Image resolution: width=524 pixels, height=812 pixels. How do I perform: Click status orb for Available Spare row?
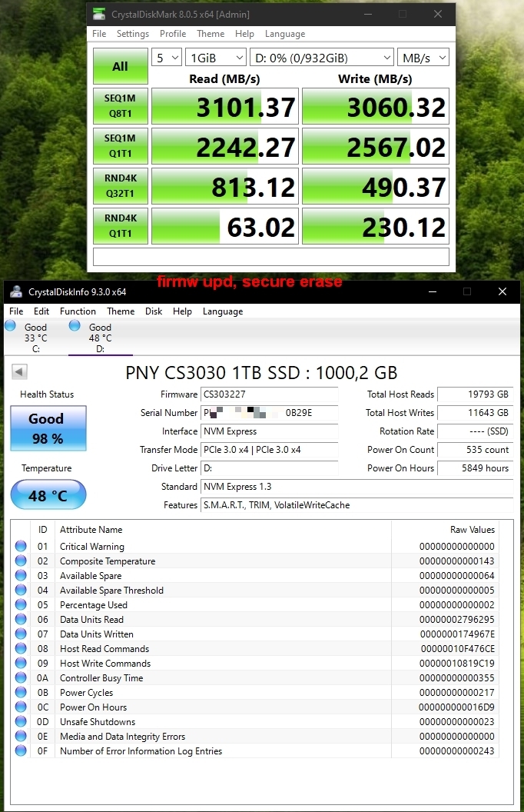tap(21, 575)
